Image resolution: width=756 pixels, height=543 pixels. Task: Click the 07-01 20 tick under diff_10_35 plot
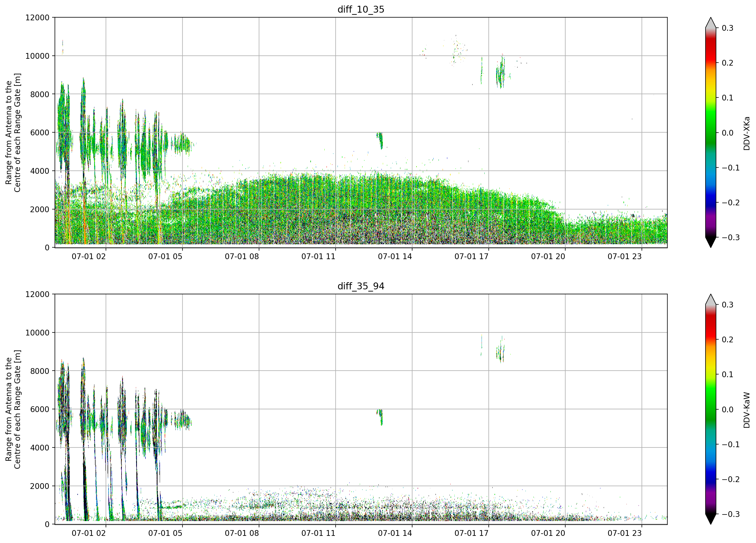click(x=548, y=256)
